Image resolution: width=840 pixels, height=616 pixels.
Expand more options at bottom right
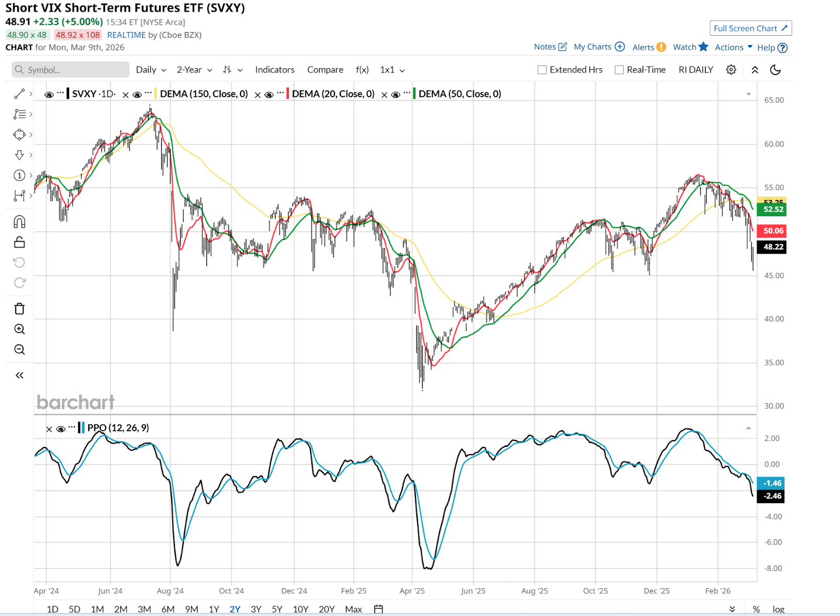coord(732,609)
